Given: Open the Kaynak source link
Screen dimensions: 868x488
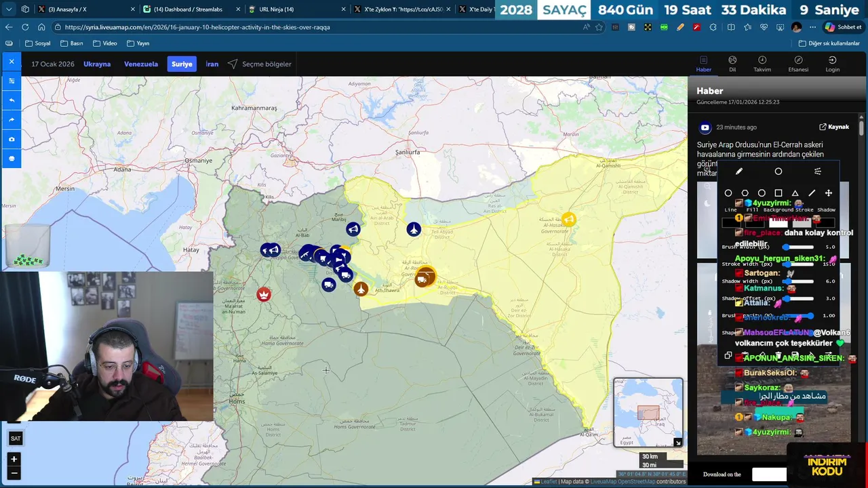Looking at the screenshot, I should click(834, 127).
